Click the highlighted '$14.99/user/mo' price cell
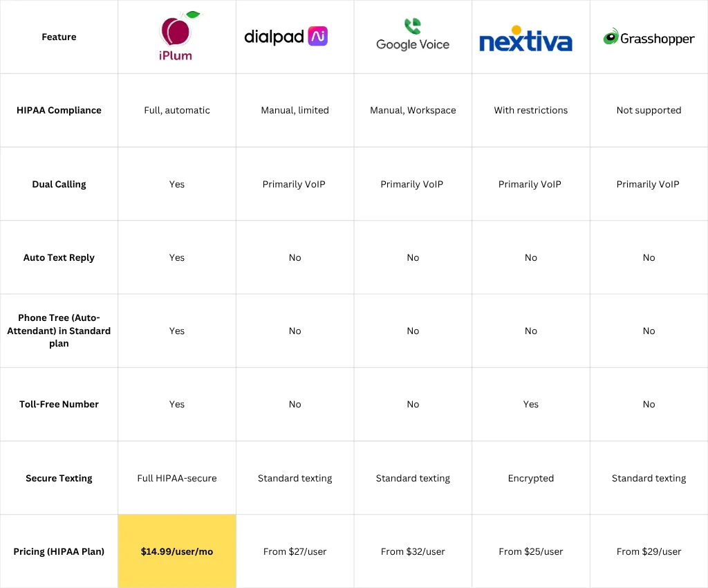This screenshot has height=588, width=708. pos(177,551)
